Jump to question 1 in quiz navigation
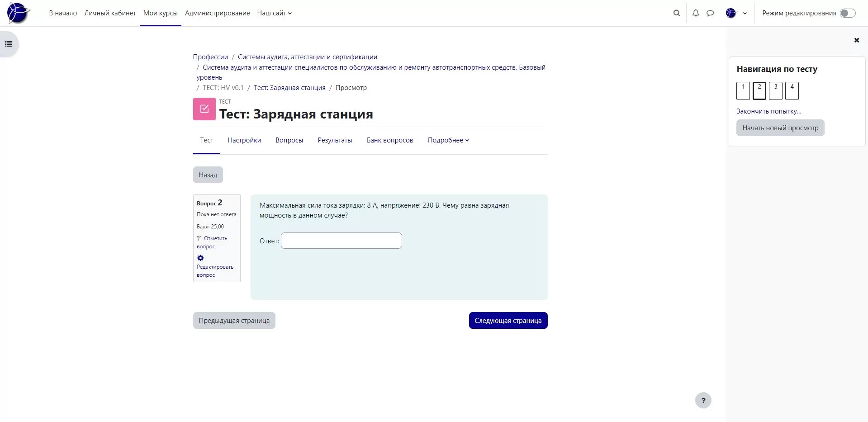This screenshot has height=422, width=868. tap(743, 91)
